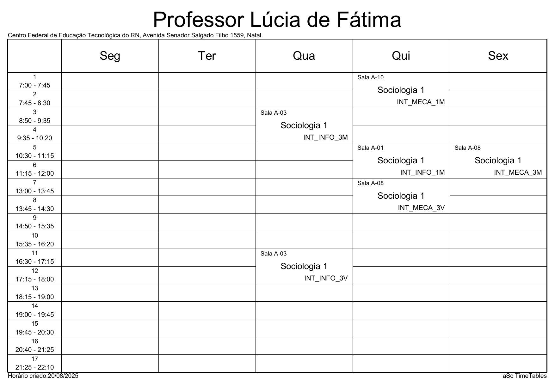Select the Qua column header

(x=304, y=56)
